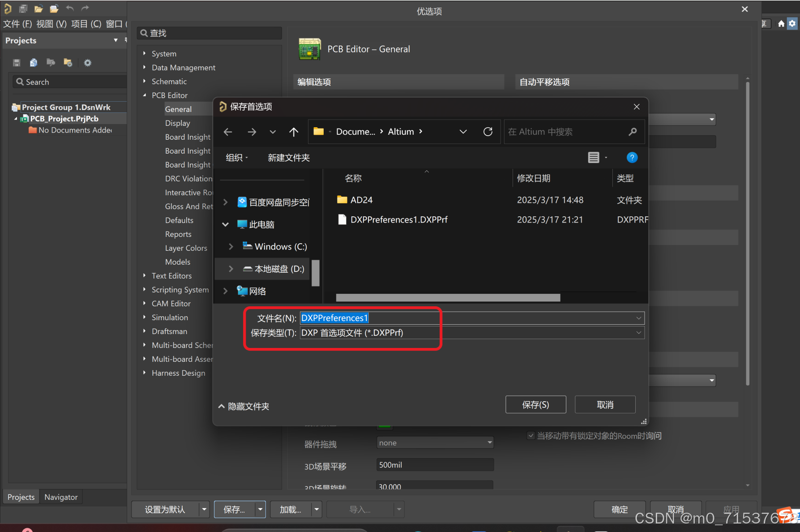Open 器件拖拽 none dropdown
Viewport: 800px width, 532px height.
coord(435,443)
